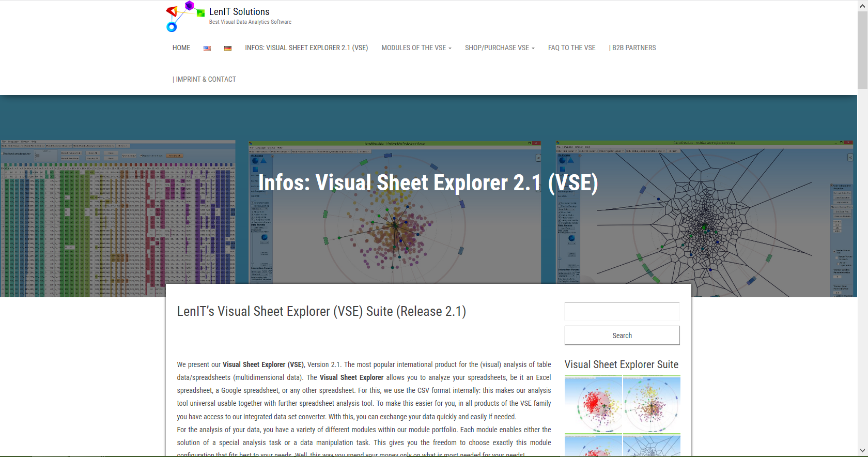Viewport: 868px width, 457px height.
Task: Click the Best Visual Data Analytics Software tagline
Action: (250, 22)
